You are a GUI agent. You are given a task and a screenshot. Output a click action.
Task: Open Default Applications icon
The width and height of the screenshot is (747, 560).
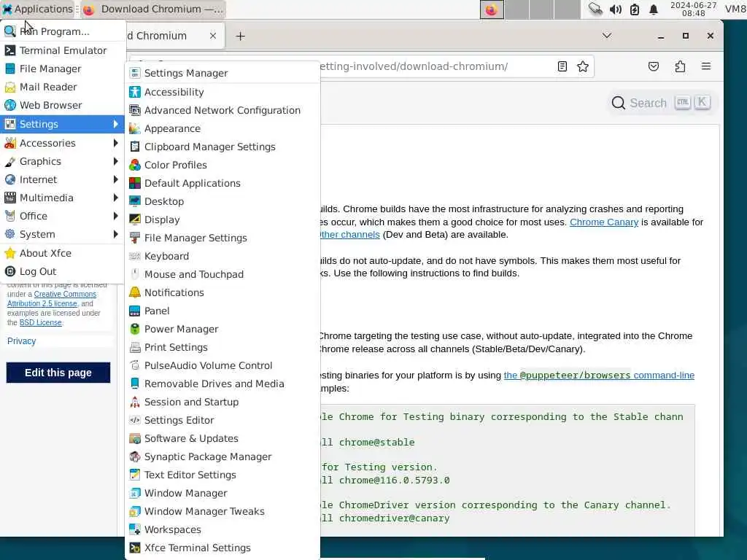coord(135,183)
